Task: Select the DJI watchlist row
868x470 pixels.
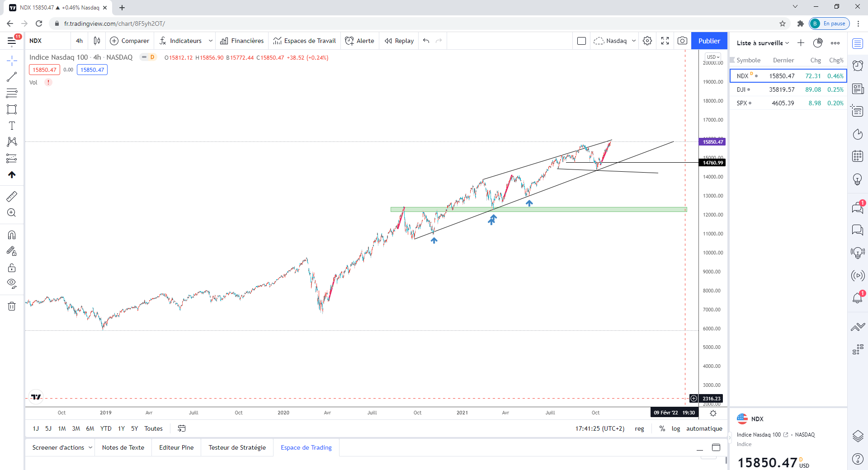Action: (788, 89)
